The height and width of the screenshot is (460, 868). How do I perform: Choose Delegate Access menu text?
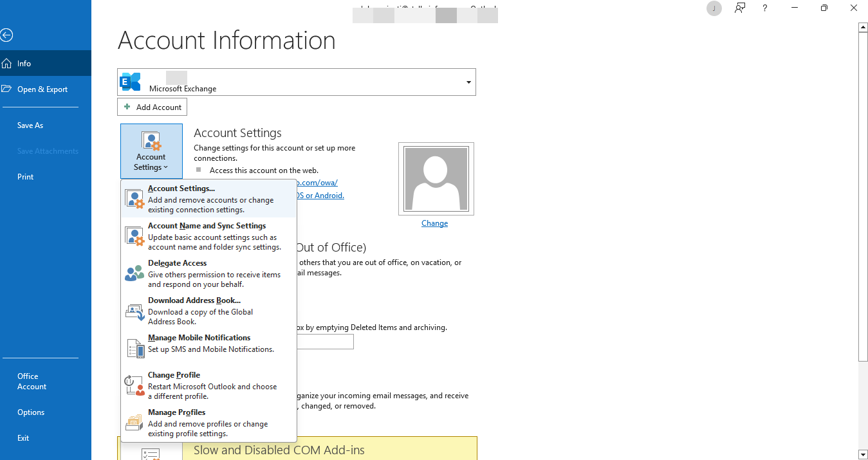[x=177, y=263]
